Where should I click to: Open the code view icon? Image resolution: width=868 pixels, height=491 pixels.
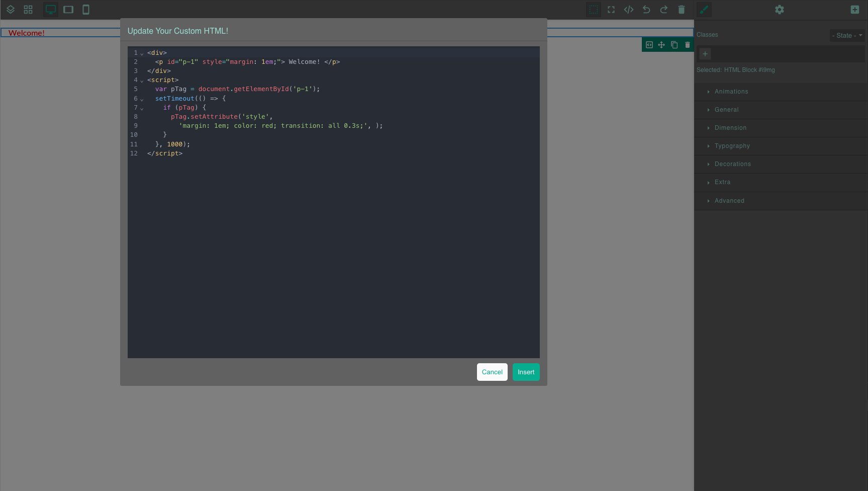(629, 10)
